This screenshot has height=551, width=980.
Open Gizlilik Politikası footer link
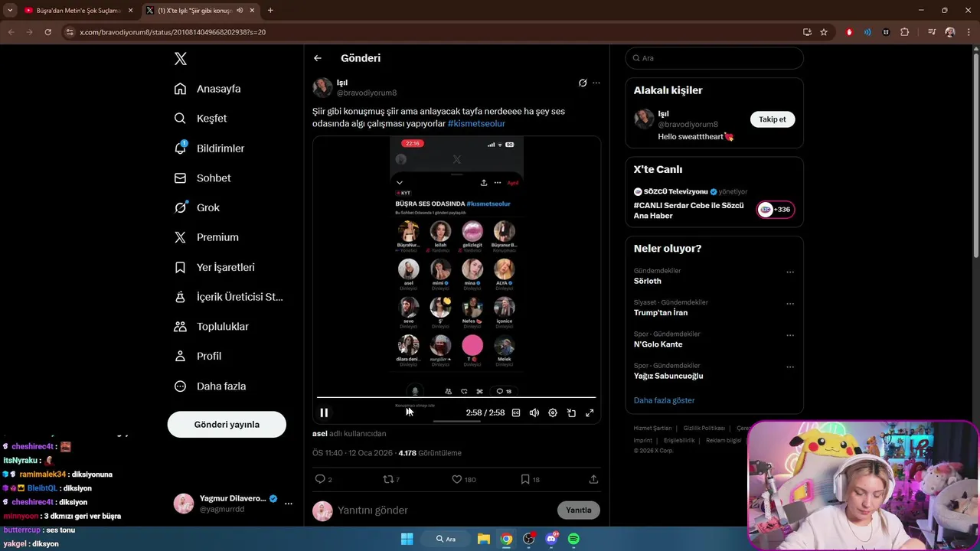pyautogui.click(x=704, y=428)
